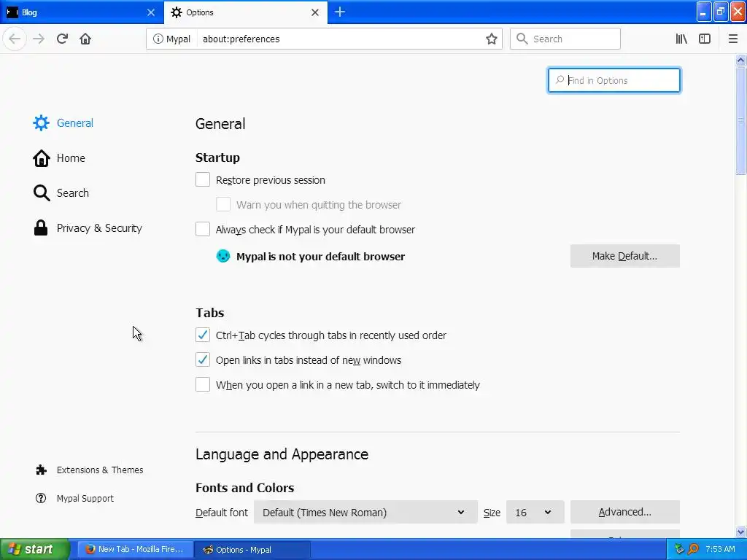
Task: Uncheck Open links in tabs instead of windows
Action: 203,359
